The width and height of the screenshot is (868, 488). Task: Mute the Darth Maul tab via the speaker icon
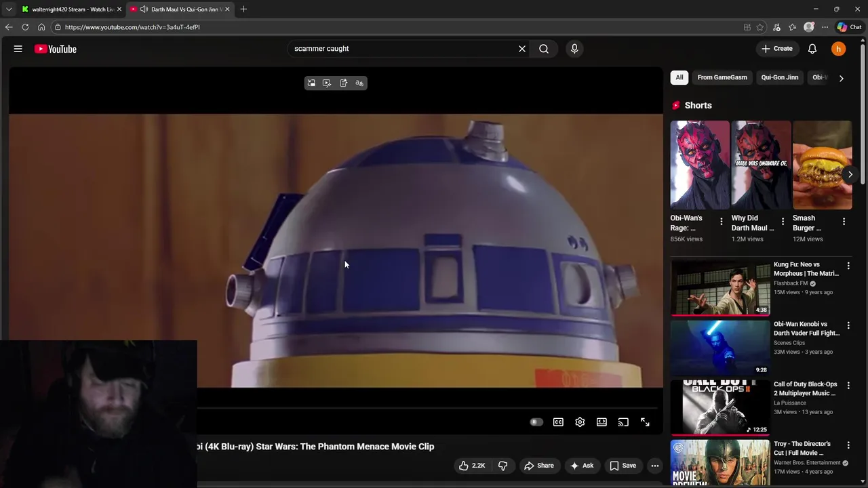pos(144,9)
